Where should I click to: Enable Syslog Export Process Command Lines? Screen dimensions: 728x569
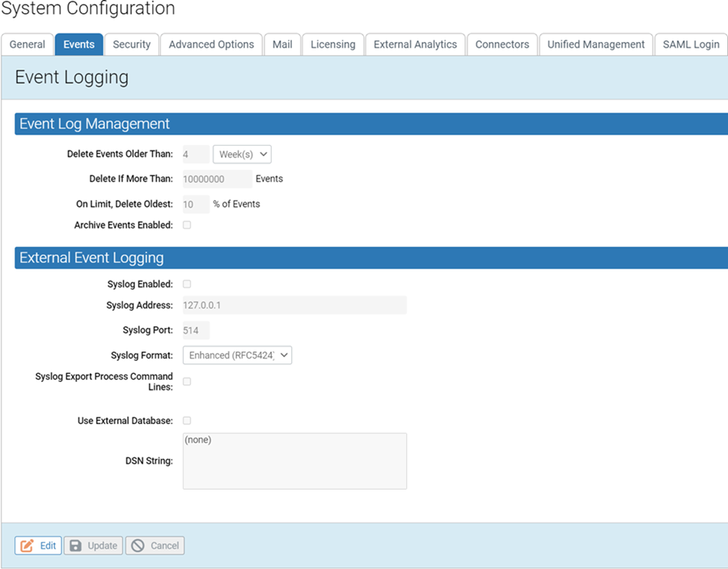[186, 381]
